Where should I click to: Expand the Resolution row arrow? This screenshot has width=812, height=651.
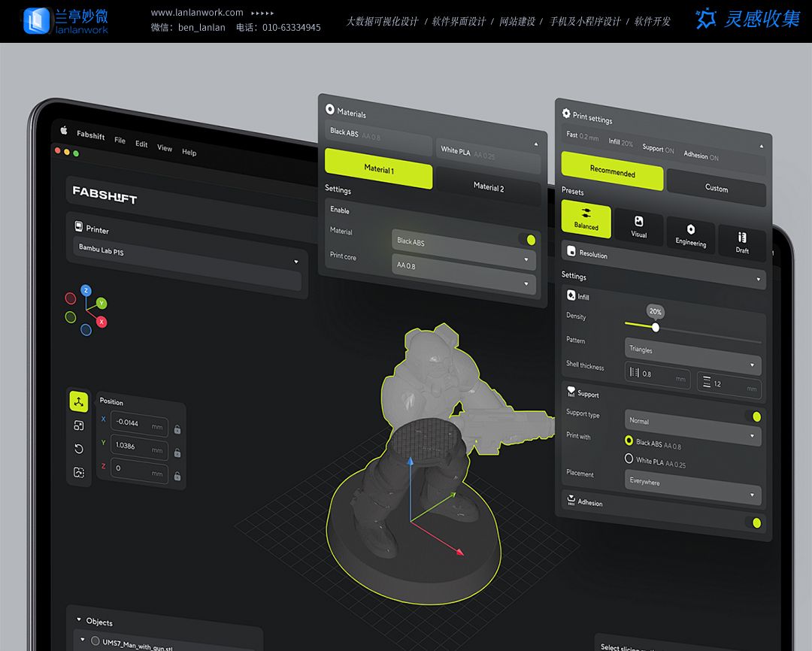[758, 279]
